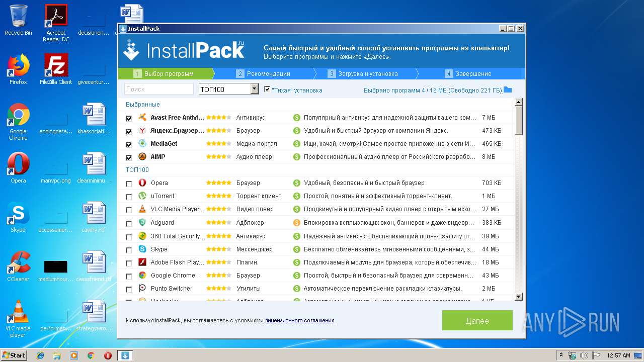Click the AIMP program icon
This screenshot has width=644, height=362.
tap(142, 157)
